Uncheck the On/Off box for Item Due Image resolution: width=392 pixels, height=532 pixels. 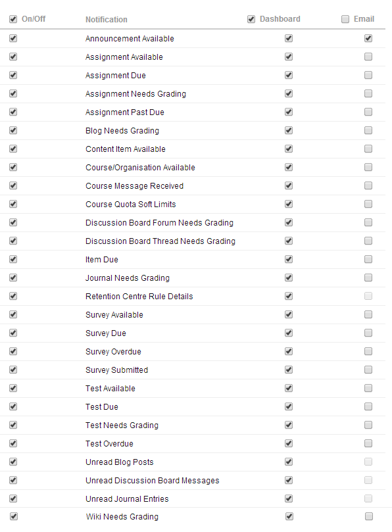pyautogui.click(x=12, y=259)
